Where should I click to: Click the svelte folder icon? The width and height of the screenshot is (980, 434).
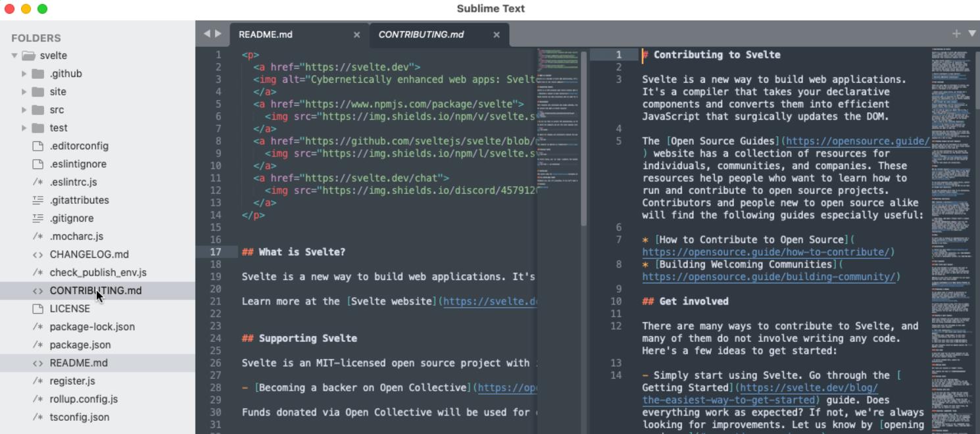tap(28, 56)
